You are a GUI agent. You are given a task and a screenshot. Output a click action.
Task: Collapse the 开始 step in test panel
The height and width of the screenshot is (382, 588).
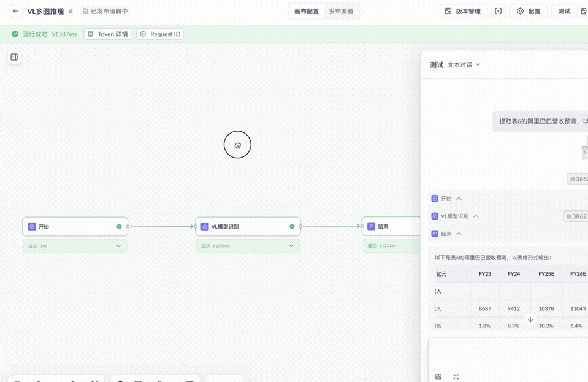459,198
